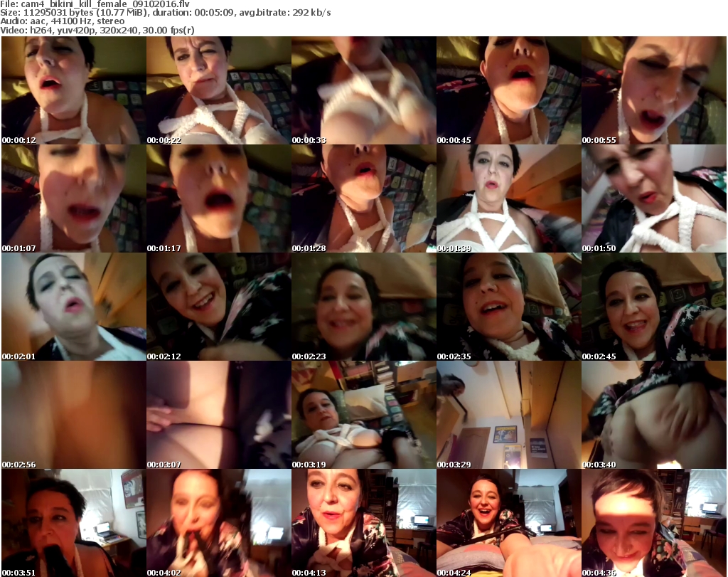The image size is (728, 577).
Task: Select the frame marked 00:00:22
Action: [x=218, y=91]
